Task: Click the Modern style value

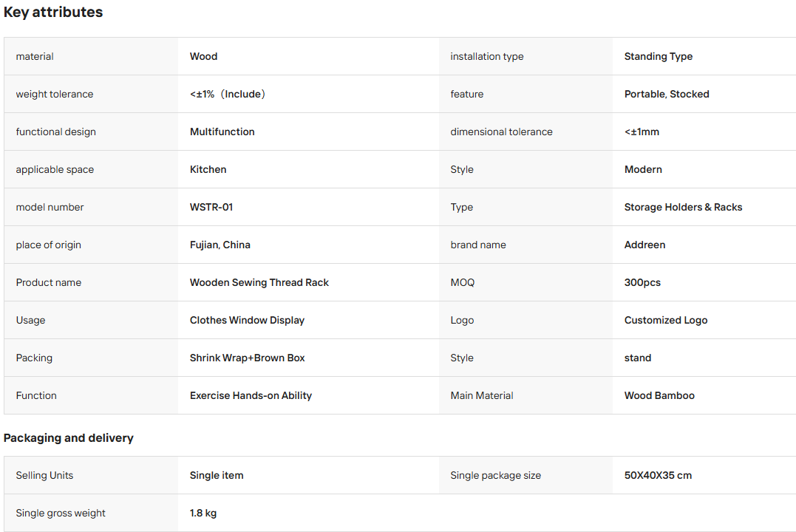Action: pyautogui.click(x=643, y=169)
